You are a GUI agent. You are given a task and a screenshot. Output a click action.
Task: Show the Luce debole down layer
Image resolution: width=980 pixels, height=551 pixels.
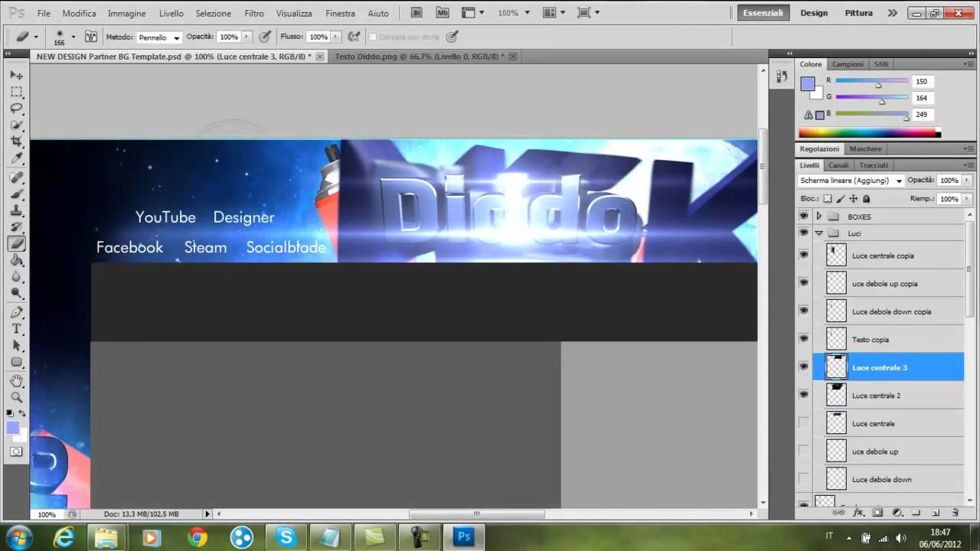pyautogui.click(x=803, y=478)
